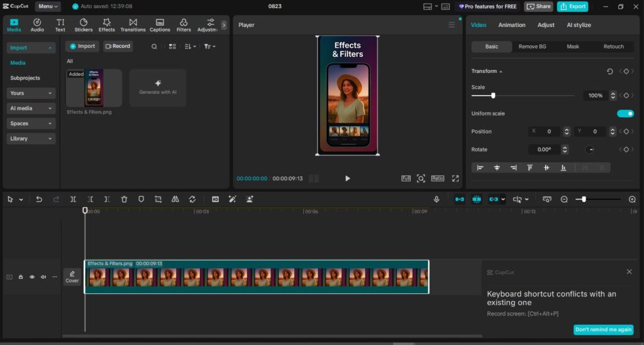
Task: Select the Effects & Filters.png media thumbnail
Action: click(94, 88)
